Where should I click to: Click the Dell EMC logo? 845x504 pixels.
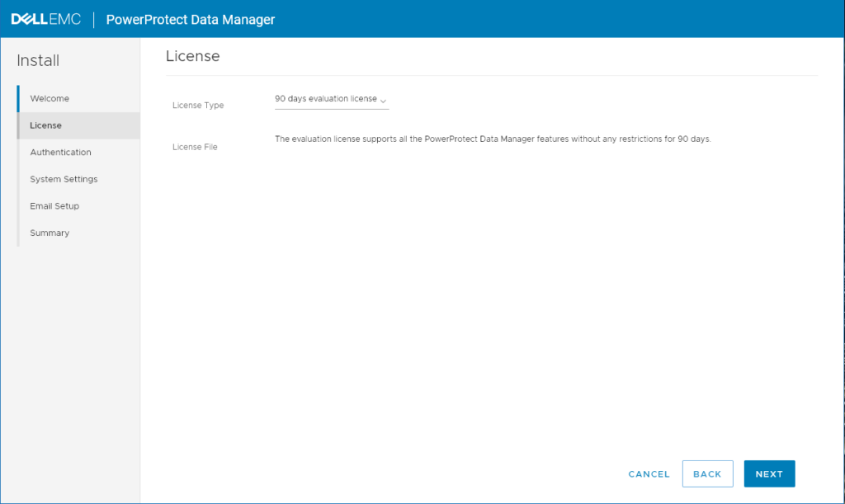[x=45, y=19]
